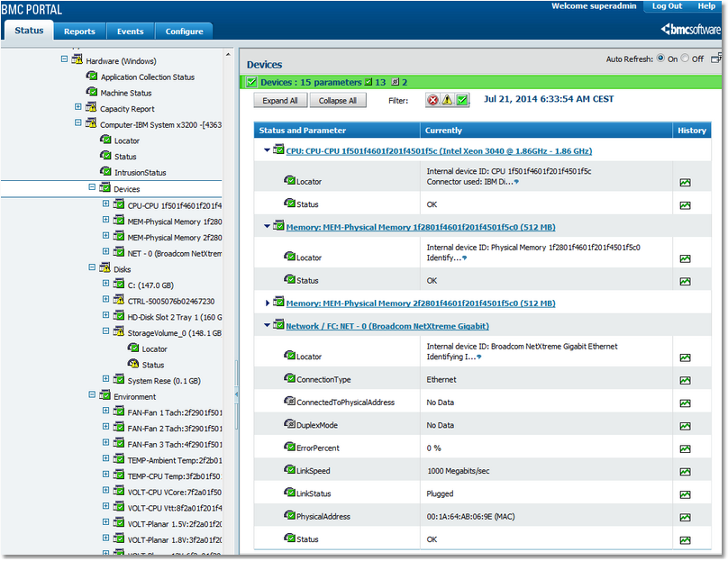
Task: Set Auto Refresh to Off
Action: point(686,59)
